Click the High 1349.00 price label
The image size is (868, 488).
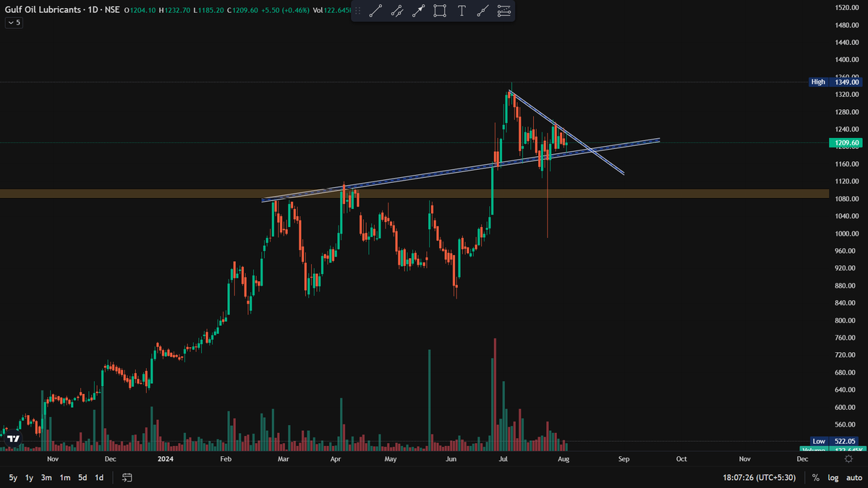(836, 82)
